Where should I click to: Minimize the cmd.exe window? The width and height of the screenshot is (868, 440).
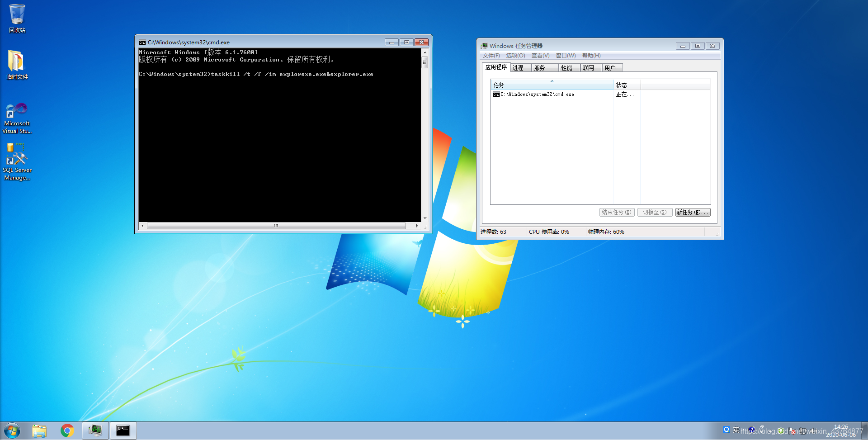pos(392,43)
